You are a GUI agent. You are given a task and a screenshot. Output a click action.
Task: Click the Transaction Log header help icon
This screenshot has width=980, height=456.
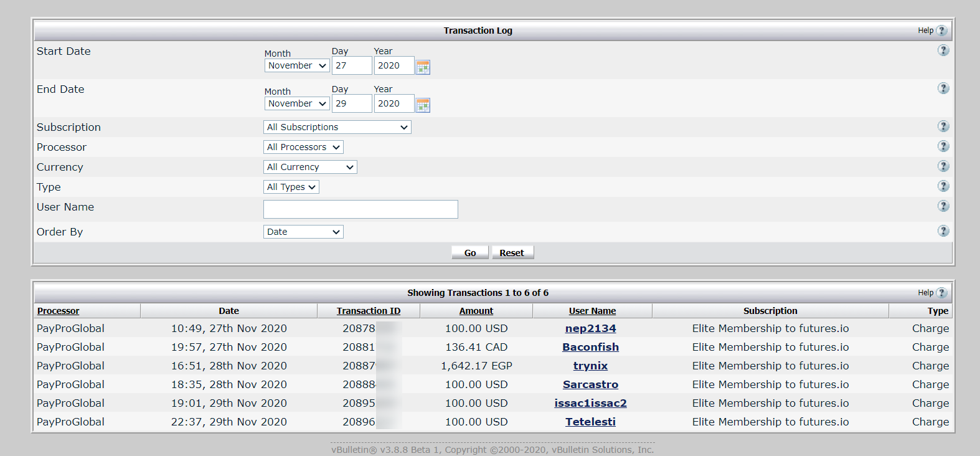coord(941,31)
